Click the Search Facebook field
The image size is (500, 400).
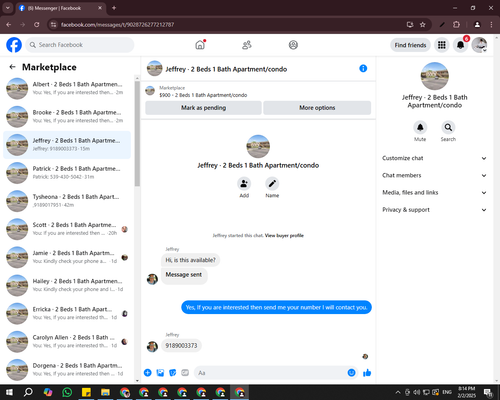tap(80, 45)
